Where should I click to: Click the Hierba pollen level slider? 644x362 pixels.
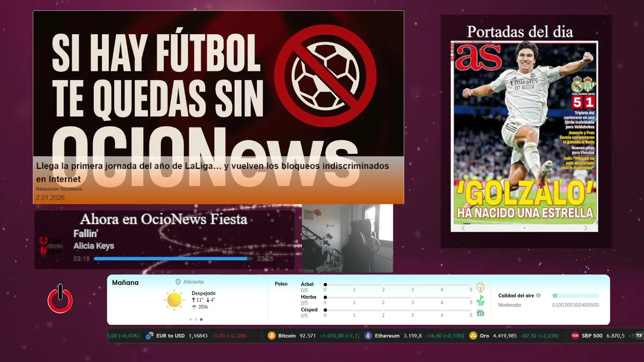coord(398,298)
